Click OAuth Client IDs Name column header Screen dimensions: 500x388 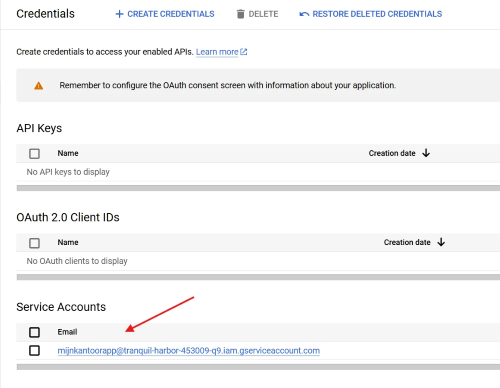[x=68, y=242]
